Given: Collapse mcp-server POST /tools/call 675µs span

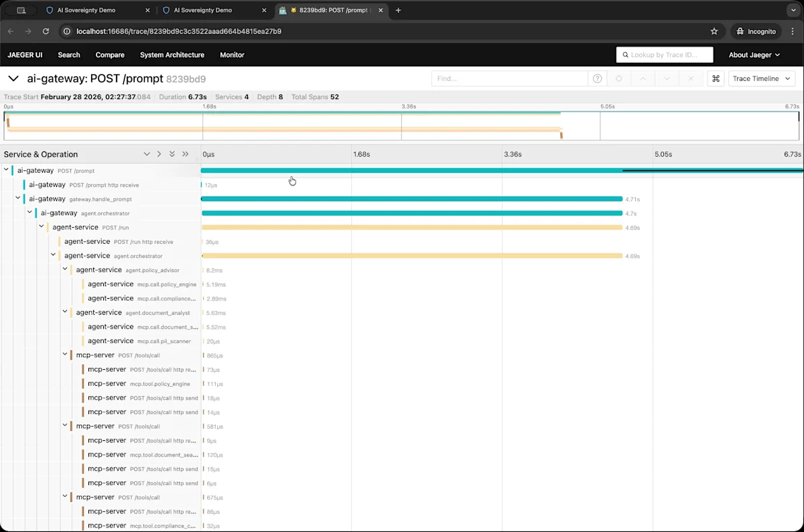Looking at the screenshot, I should click(65, 497).
